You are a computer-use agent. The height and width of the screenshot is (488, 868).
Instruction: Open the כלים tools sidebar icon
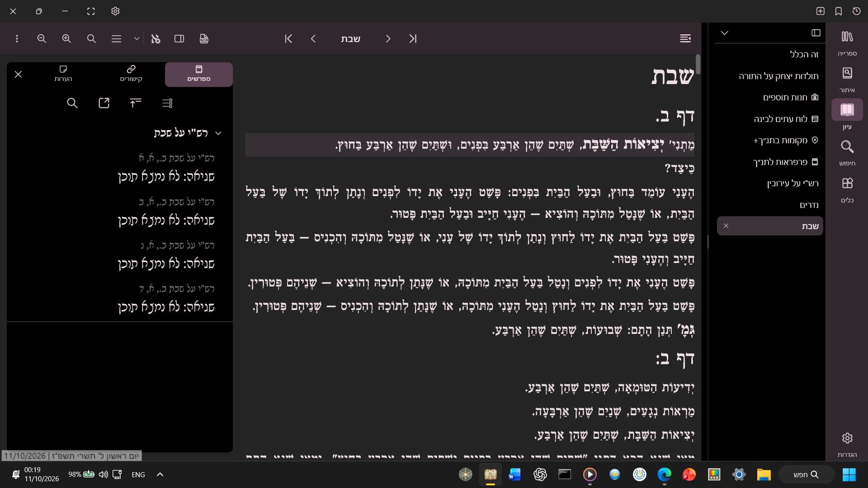coord(847,189)
